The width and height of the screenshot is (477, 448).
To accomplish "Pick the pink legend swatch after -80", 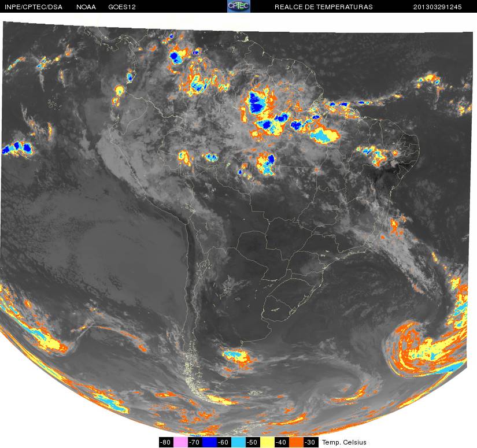I will [180, 442].
